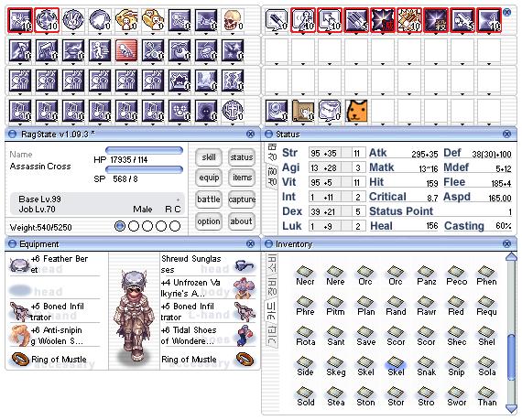This screenshot has width=522, height=420.
Task: Select the Skel card highlighted in inventory
Action: pyautogui.click(x=396, y=366)
